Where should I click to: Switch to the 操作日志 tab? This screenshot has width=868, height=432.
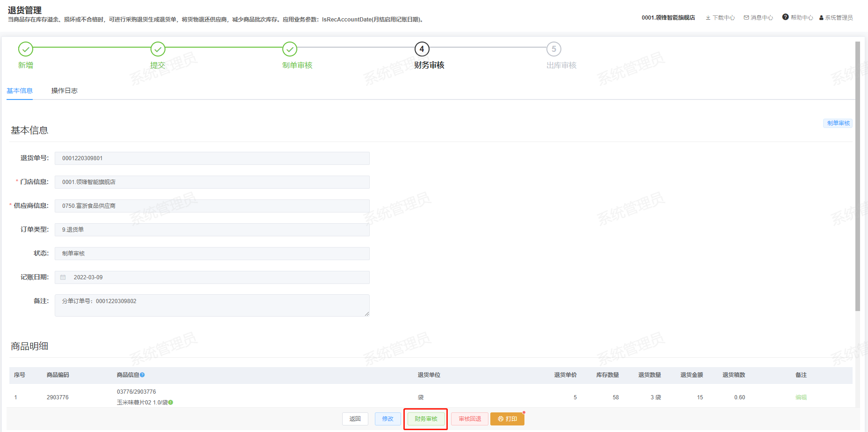coord(65,91)
